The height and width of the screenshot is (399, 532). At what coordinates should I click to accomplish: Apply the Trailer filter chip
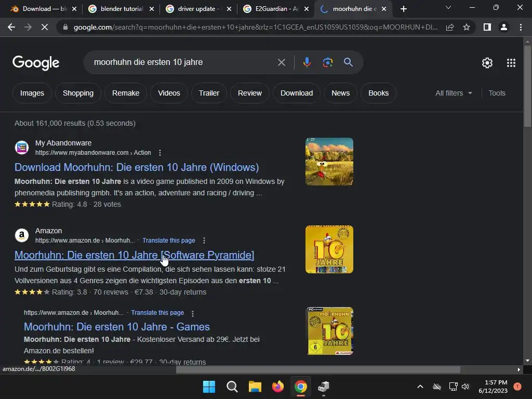[x=209, y=93]
